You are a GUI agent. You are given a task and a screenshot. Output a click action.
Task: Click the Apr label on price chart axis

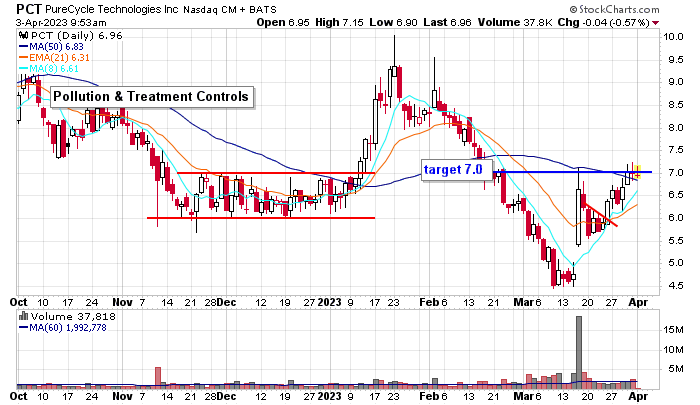638,302
